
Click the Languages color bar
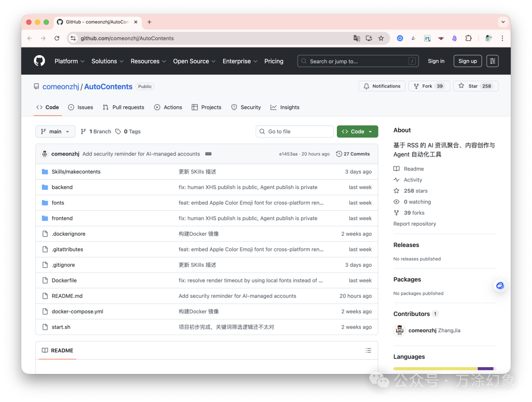pos(443,368)
